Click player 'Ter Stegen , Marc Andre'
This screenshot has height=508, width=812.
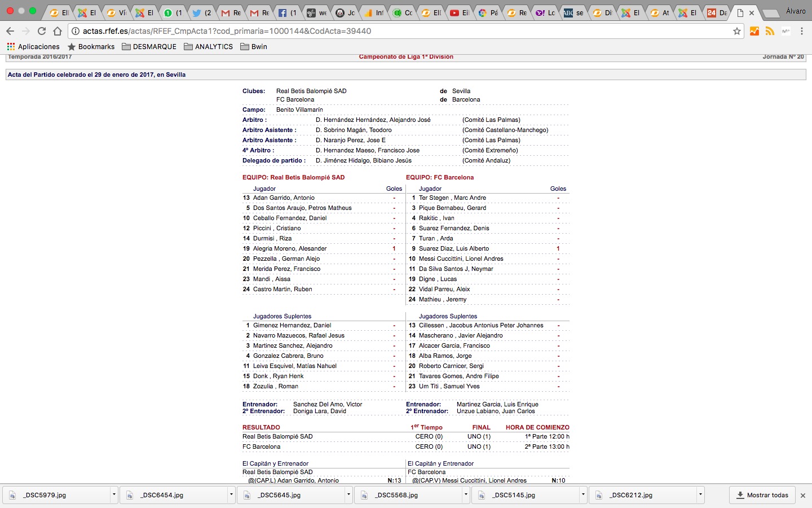click(452, 198)
